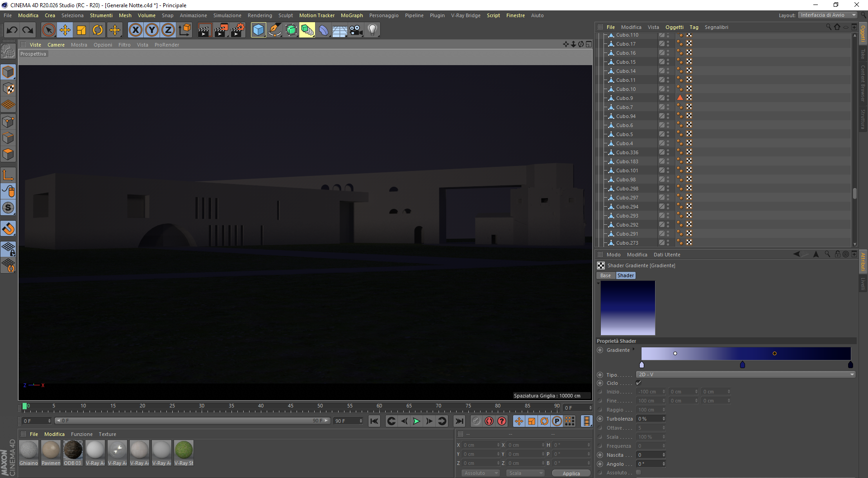This screenshot has width=868, height=478.
Task: Toggle Z axis lock
Action: [x=168, y=30]
